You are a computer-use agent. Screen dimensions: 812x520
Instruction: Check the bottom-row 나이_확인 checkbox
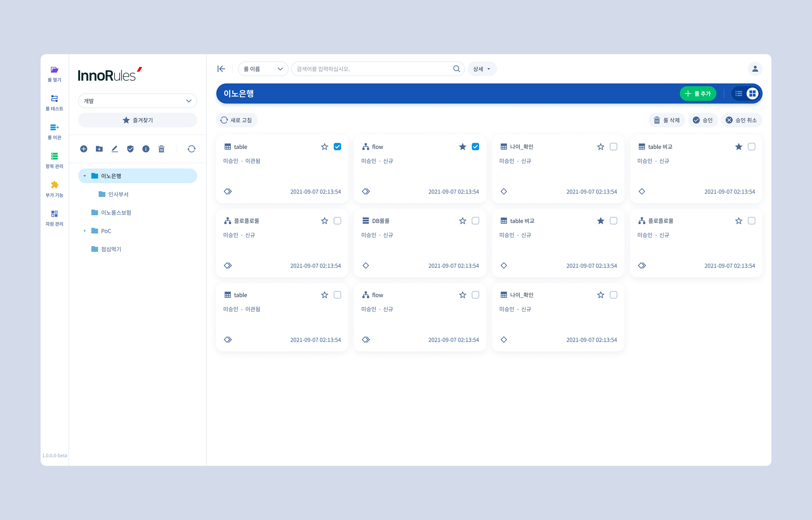tap(613, 295)
